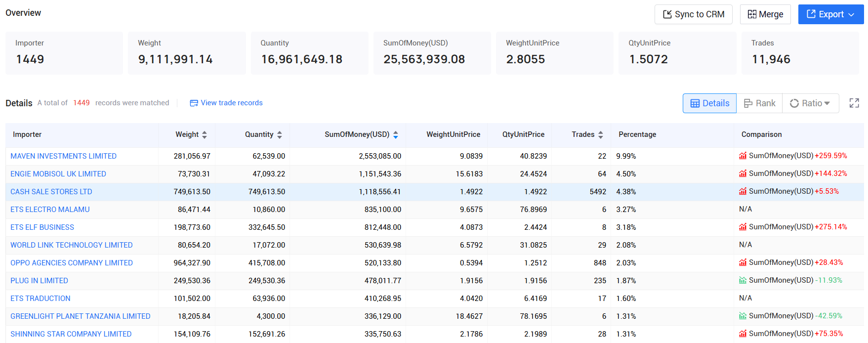Open ETS TRADUCTION importer link
The image size is (868, 343).
[41, 299]
